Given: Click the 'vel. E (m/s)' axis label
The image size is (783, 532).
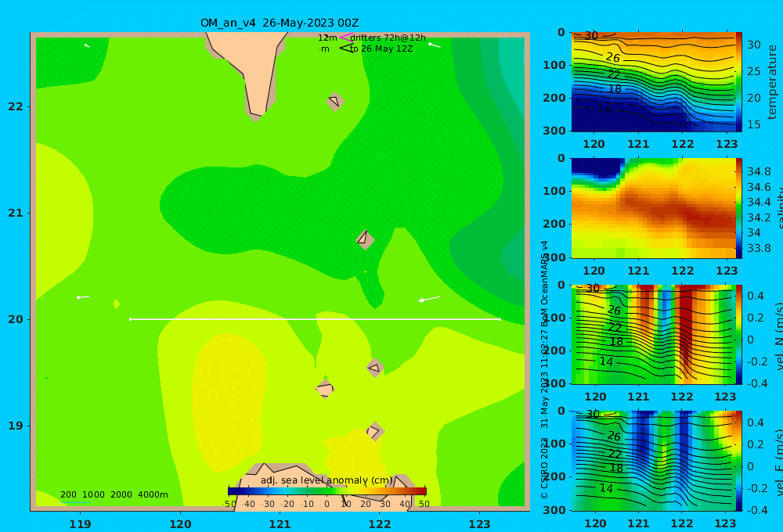Looking at the screenshot, I should click(x=780, y=462).
